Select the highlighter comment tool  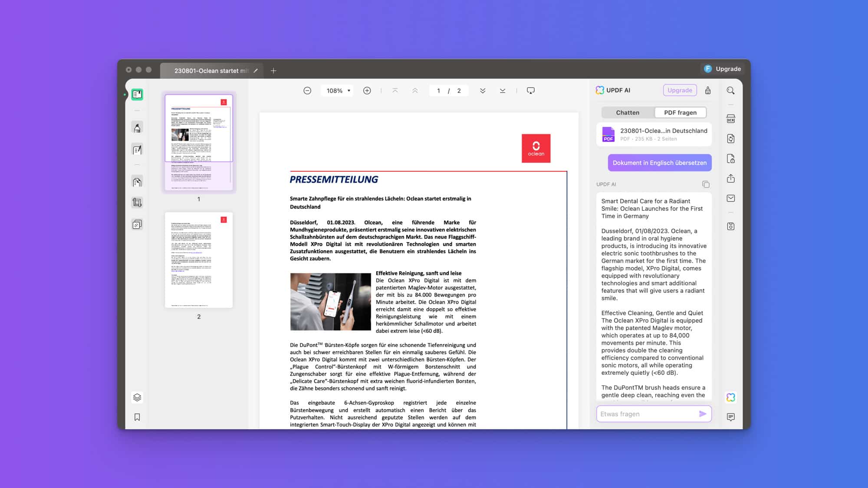137,128
